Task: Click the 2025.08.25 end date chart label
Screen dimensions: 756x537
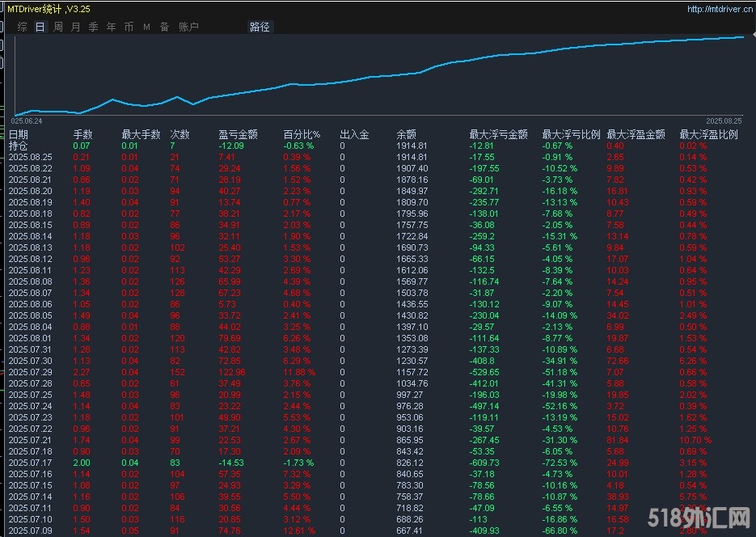Action: pyautogui.click(x=724, y=121)
